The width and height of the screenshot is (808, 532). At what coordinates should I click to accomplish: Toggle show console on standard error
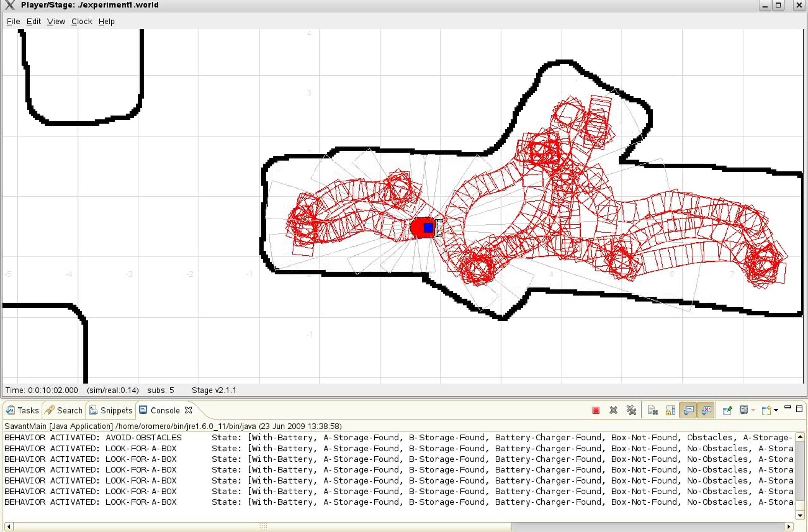point(706,411)
